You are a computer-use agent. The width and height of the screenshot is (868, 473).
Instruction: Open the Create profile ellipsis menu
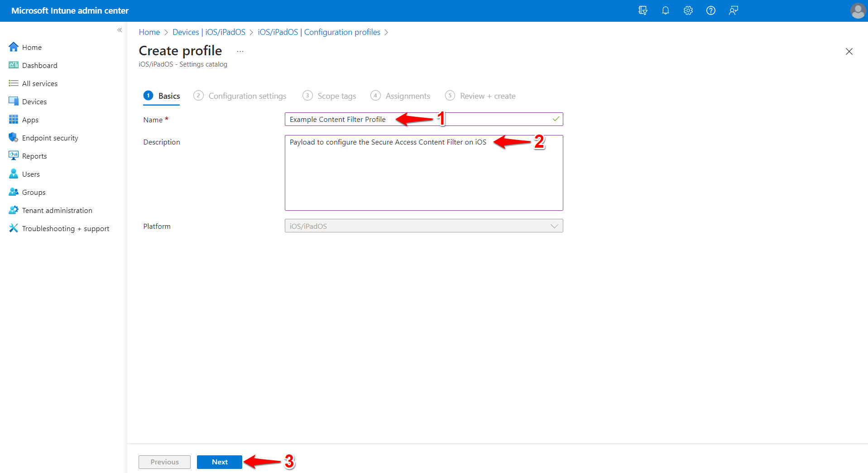tap(240, 51)
